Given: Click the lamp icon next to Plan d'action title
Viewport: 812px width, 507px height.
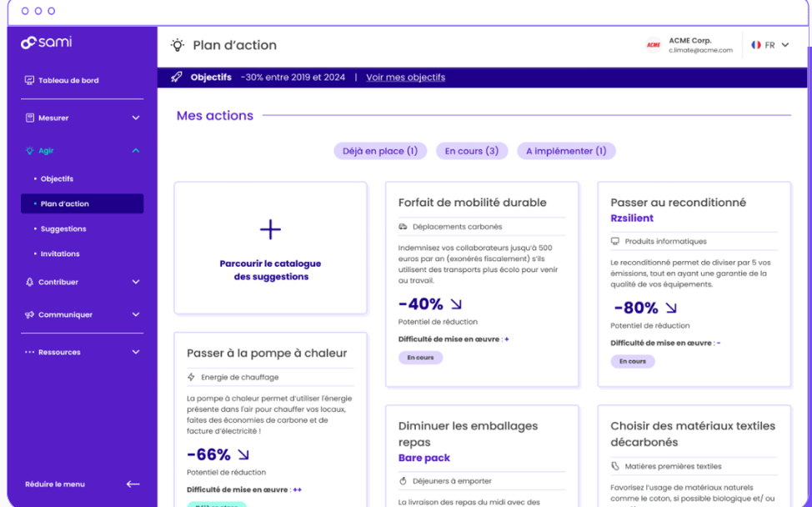Looking at the screenshot, I should click(x=177, y=46).
